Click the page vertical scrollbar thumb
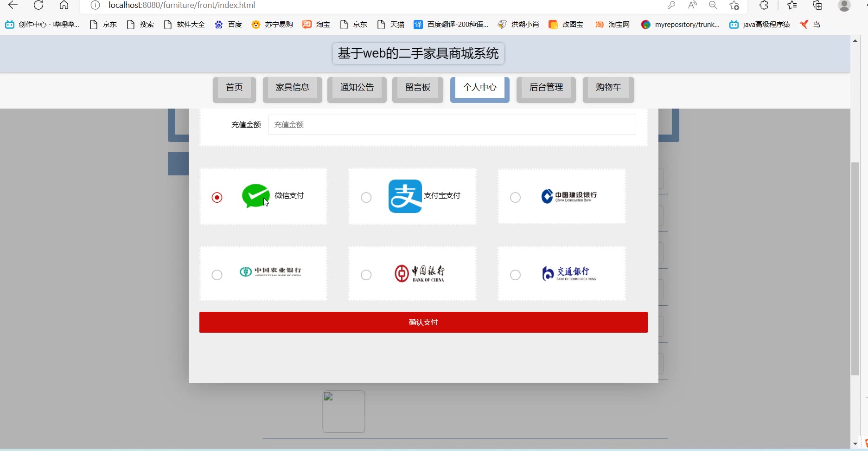The height and width of the screenshot is (451, 868). (x=855, y=269)
